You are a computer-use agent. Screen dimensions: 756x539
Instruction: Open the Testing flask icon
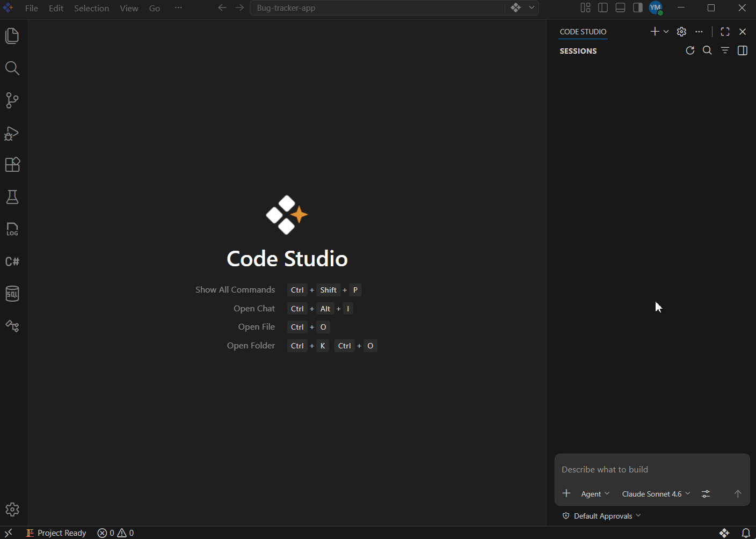12,197
